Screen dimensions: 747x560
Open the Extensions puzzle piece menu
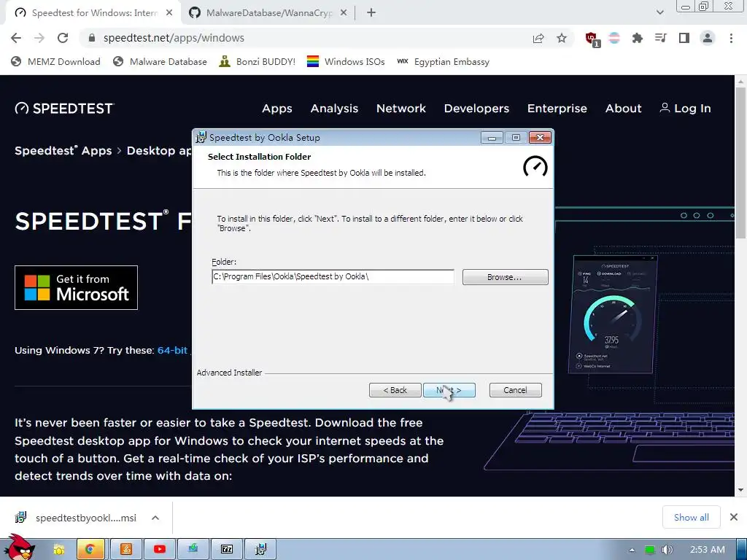638,38
